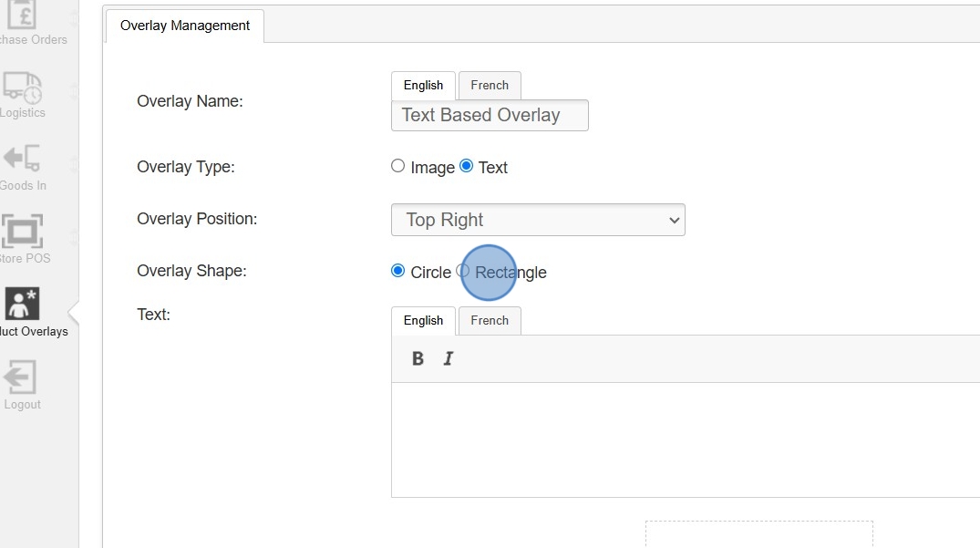Go to Goods In section icon

click(x=22, y=159)
